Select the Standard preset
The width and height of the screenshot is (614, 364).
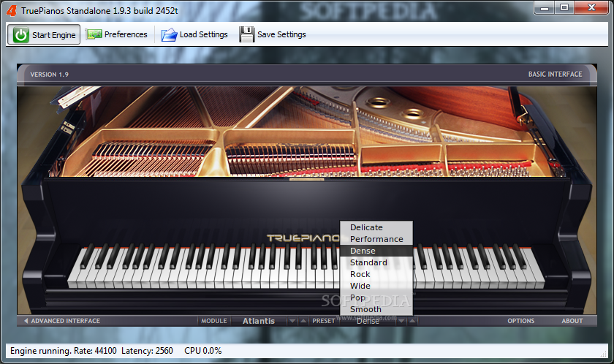pos(376,262)
